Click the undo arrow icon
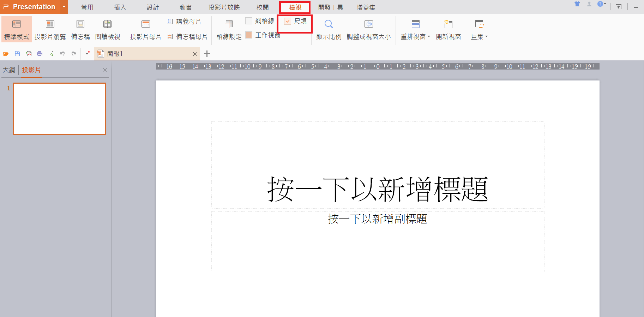The image size is (644, 317). [x=62, y=54]
